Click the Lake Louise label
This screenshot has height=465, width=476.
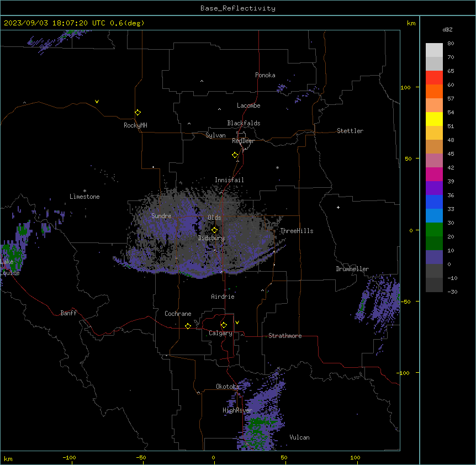tap(9, 267)
